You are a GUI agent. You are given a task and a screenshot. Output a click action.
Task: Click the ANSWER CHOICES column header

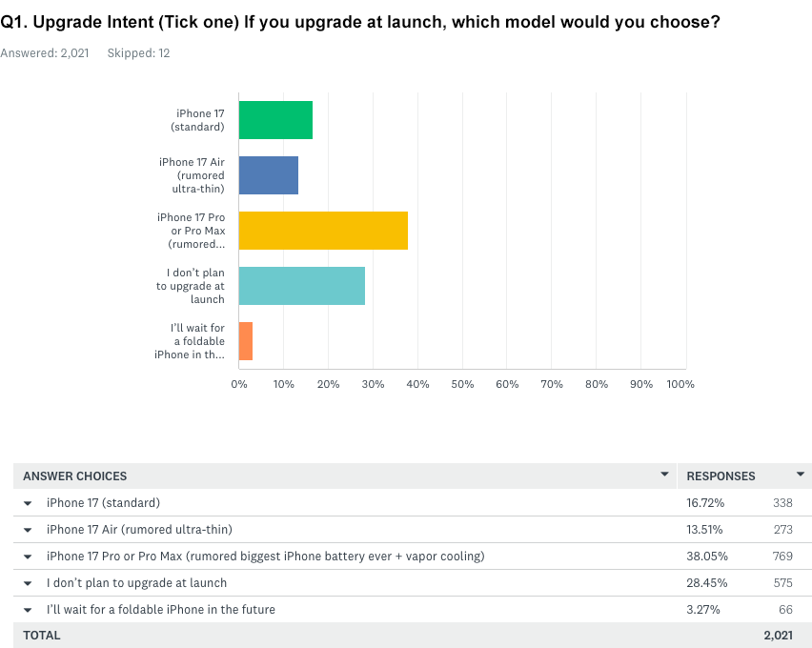point(75,476)
